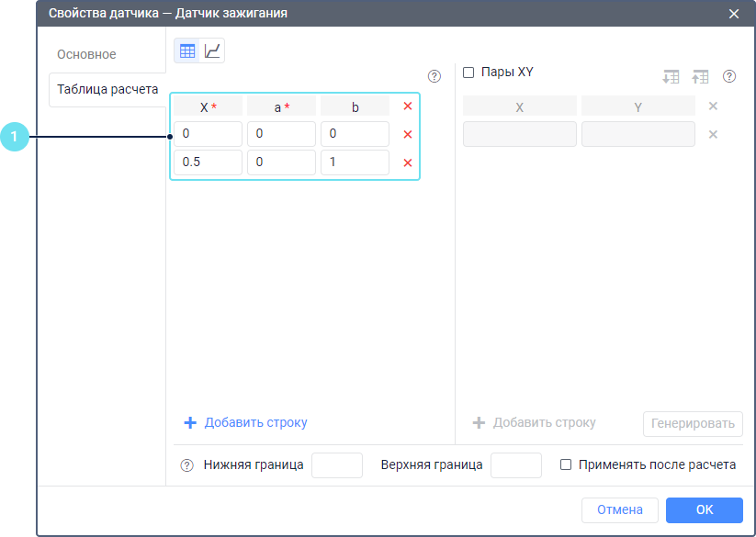Viewport: 756px width, 537px height.
Task: Delete the row with X value 0.5
Action: 408,163
